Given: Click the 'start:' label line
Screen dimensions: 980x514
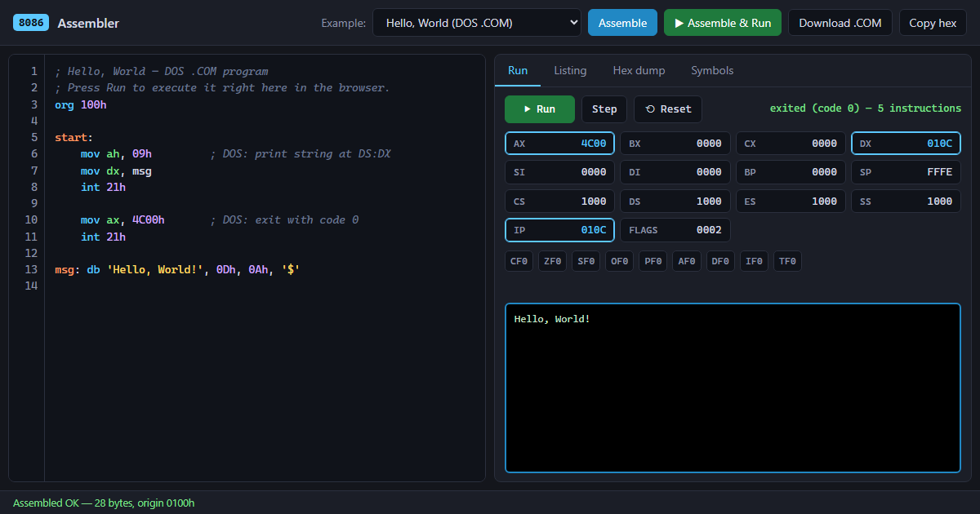Looking at the screenshot, I should pos(74,137).
